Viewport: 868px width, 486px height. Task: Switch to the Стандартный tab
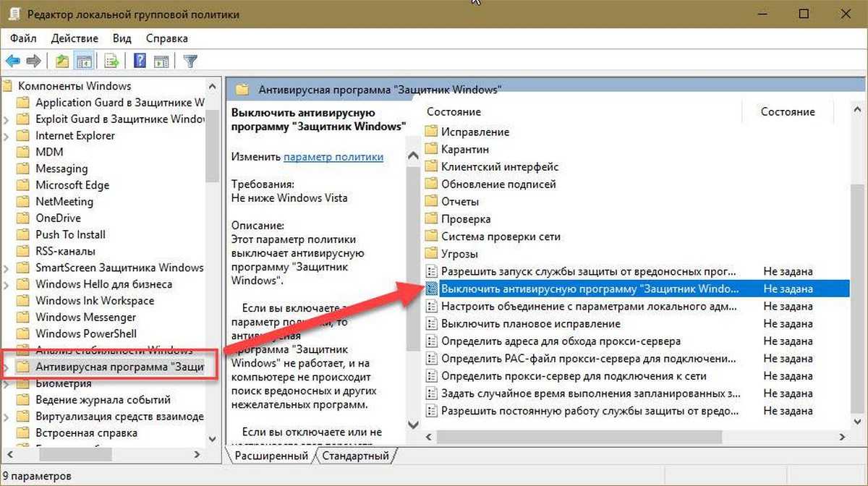pos(355,456)
